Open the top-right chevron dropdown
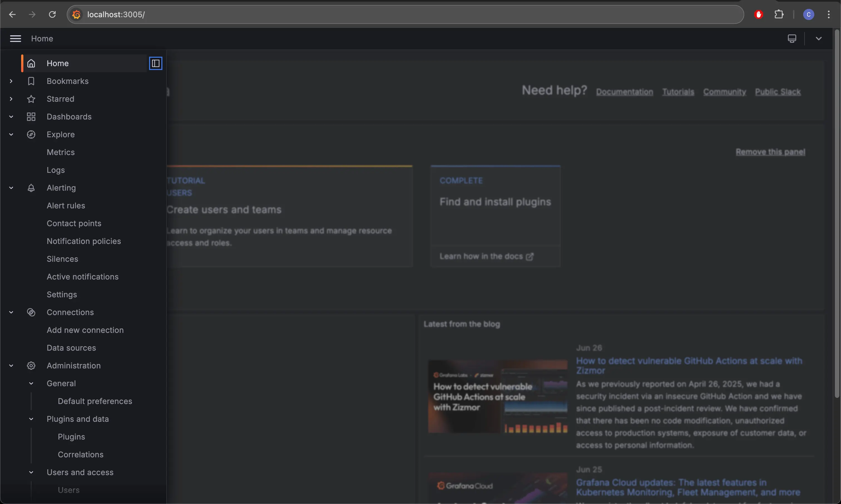The image size is (841, 504). pyautogui.click(x=818, y=38)
